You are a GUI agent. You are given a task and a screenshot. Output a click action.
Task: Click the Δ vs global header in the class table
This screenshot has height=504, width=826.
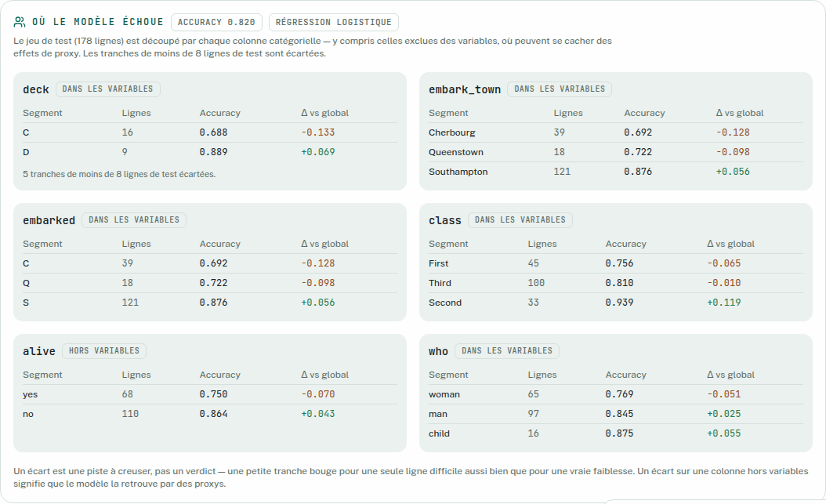coord(730,244)
